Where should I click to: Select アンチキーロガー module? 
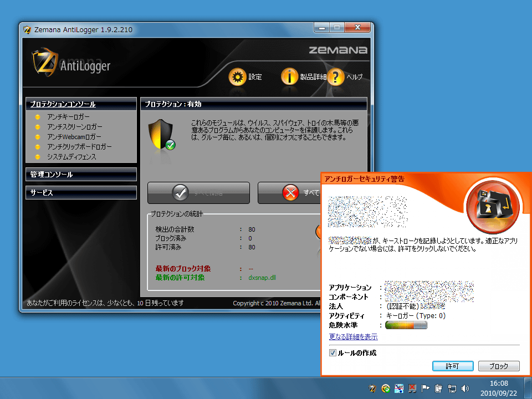pyautogui.click(x=69, y=117)
